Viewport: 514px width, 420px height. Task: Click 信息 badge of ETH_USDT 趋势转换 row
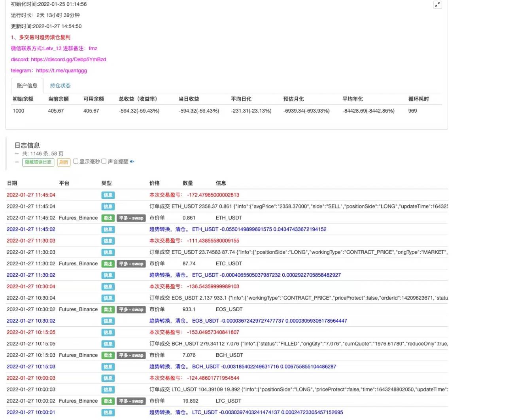(x=108, y=229)
